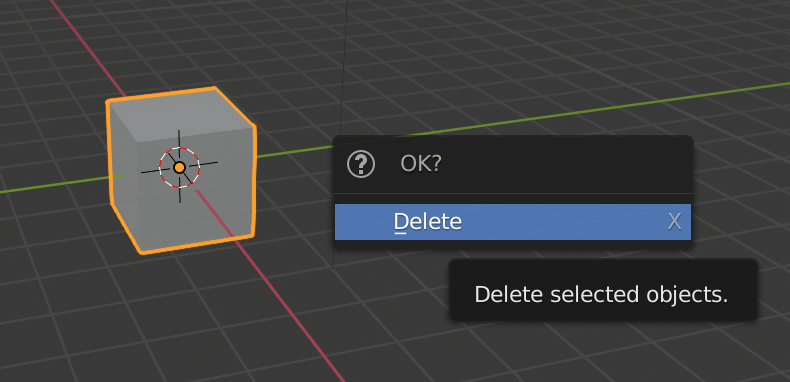Image resolution: width=790 pixels, height=382 pixels.
Task: Click empty grid floor below the tooltip
Action: pos(605,353)
